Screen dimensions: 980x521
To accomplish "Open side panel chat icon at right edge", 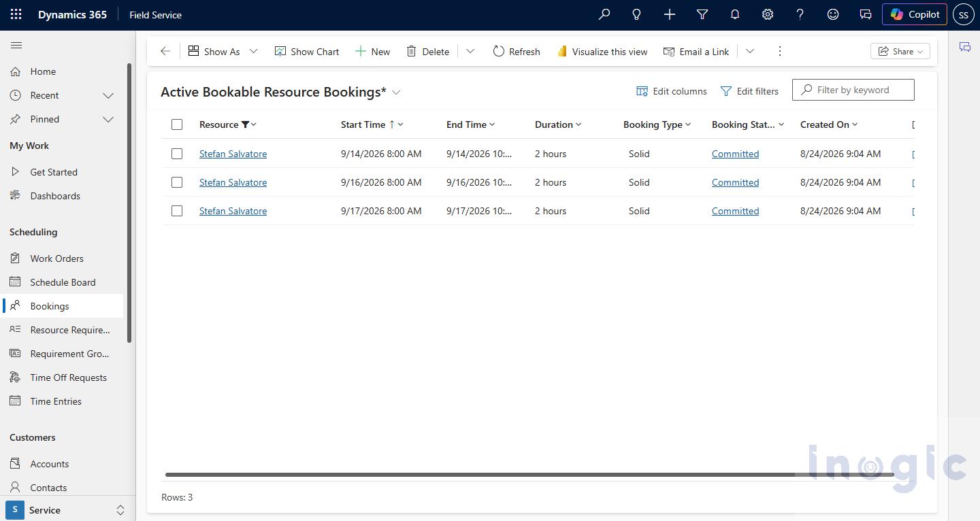I will (x=964, y=47).
